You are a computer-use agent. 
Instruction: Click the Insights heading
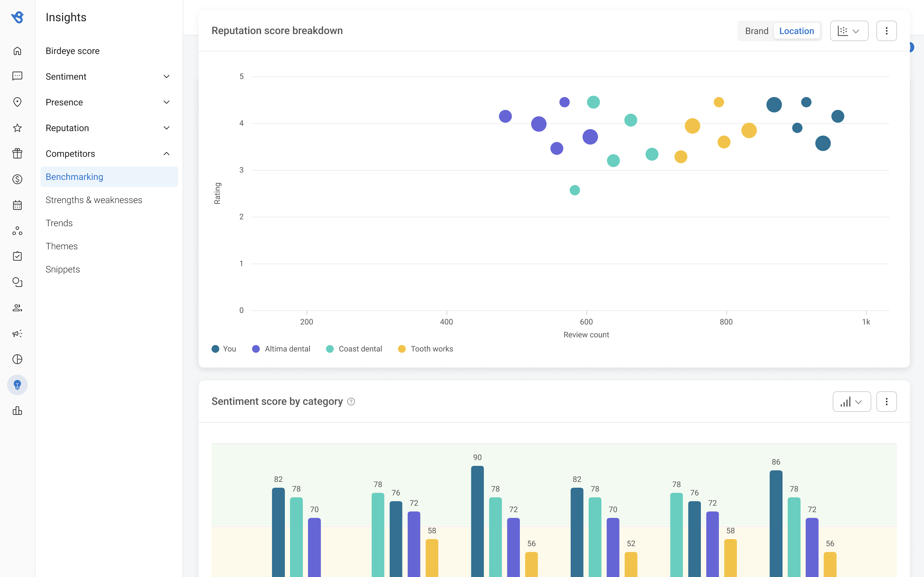tap(66, 17)
